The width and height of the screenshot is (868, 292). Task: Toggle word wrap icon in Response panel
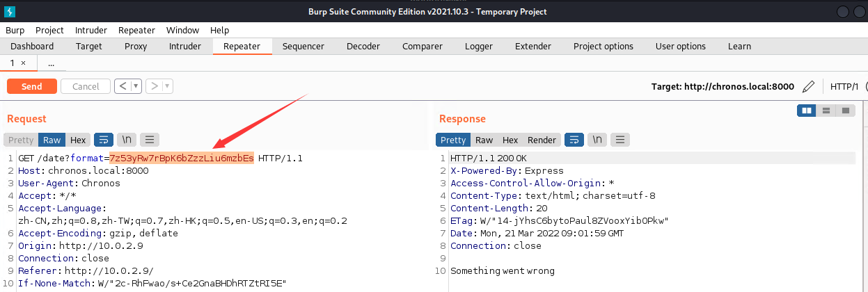(574, 140)
